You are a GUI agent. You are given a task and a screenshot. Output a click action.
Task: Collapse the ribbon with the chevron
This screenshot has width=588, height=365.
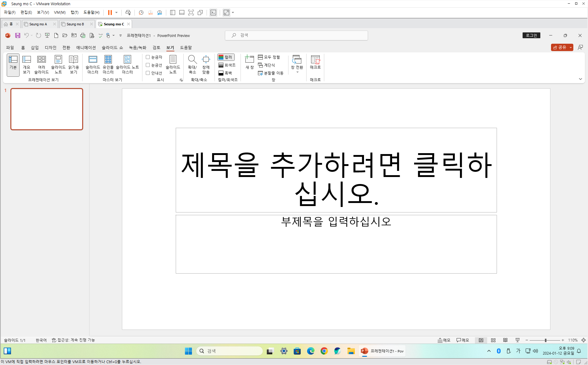[x=580, y=79]
